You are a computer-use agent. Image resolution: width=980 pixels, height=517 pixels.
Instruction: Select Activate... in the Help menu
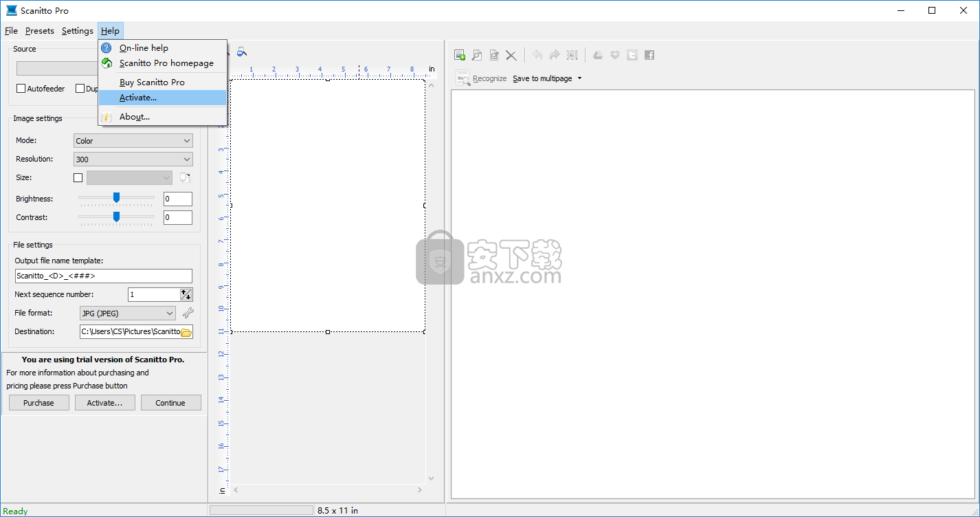coord(163,98)
